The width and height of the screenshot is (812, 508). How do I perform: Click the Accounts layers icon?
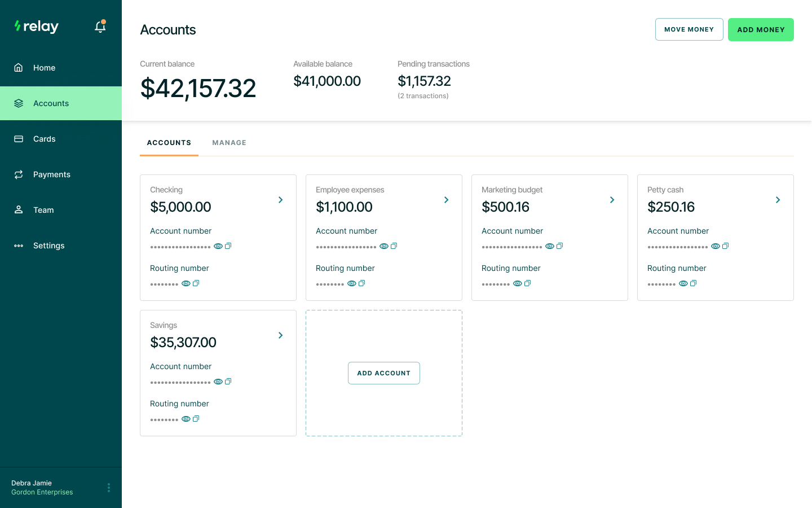point(19,103)
